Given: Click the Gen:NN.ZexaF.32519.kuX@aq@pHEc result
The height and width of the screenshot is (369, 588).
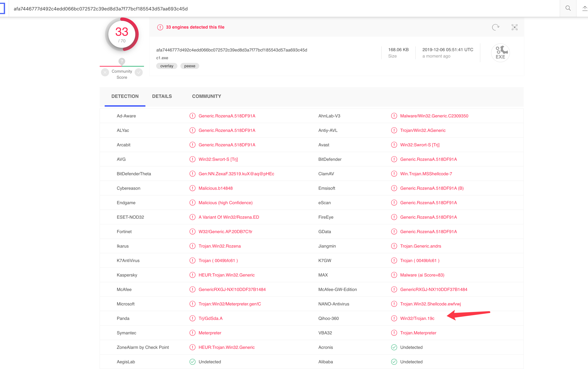Looking at the screenshot, I should 236,174.
